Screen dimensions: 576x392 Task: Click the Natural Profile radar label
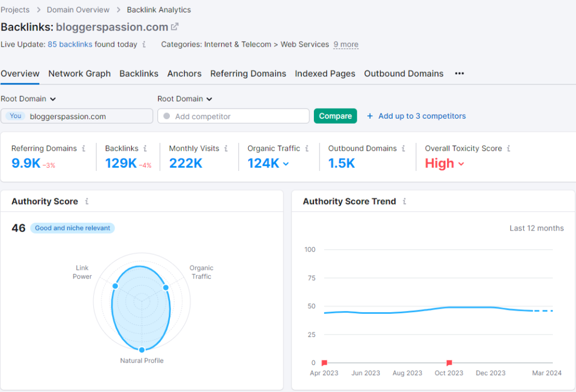pyautogui.click(x=142, y=361)
